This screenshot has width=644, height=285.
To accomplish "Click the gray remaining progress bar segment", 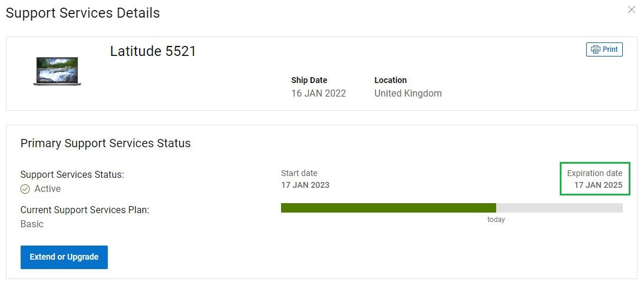I will [559, 208].
